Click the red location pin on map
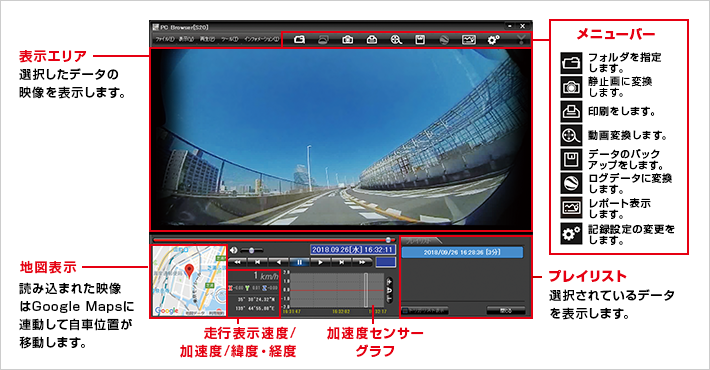This screenshot has height=370, width=710. click(x=190, y=270)
